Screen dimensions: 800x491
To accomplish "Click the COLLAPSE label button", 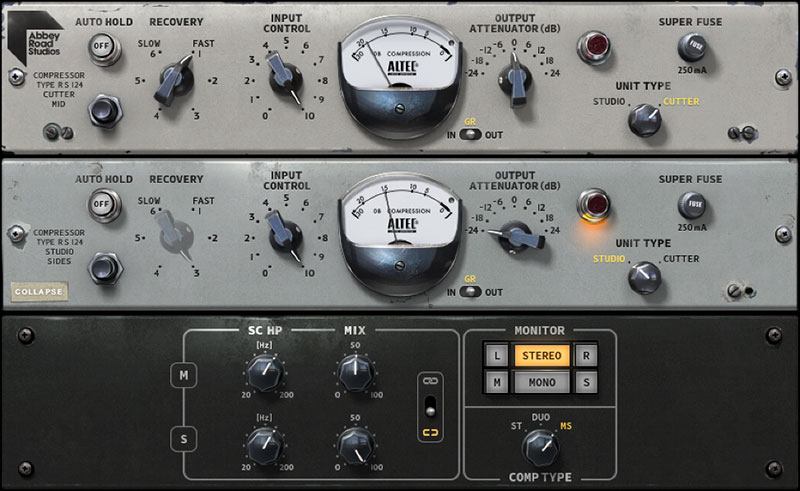I will [39, 292].
